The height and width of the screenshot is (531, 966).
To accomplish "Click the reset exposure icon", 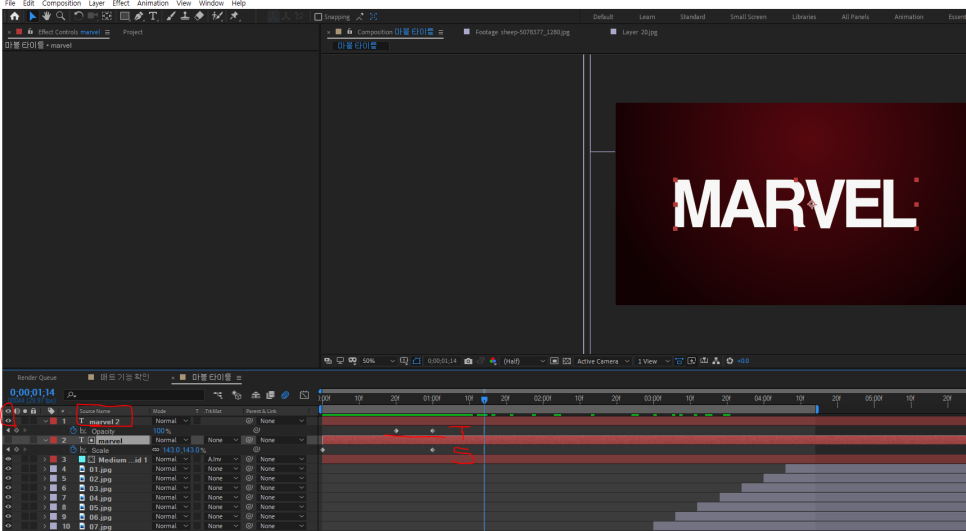I will coord(730,361).
